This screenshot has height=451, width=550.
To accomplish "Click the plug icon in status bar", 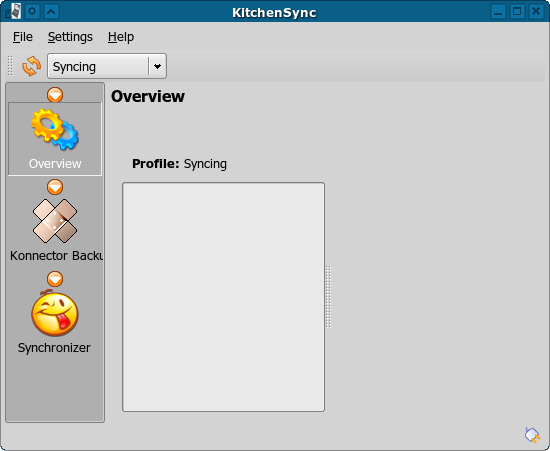I will [x=532, y=435].
